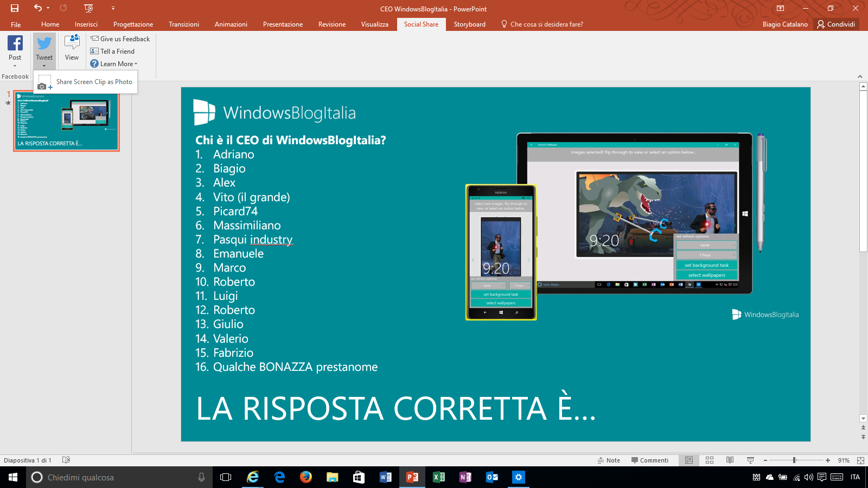This screenshot has height=488, width=868.
Task: Go to next slide double-arrow button
Action: [864, 436]
